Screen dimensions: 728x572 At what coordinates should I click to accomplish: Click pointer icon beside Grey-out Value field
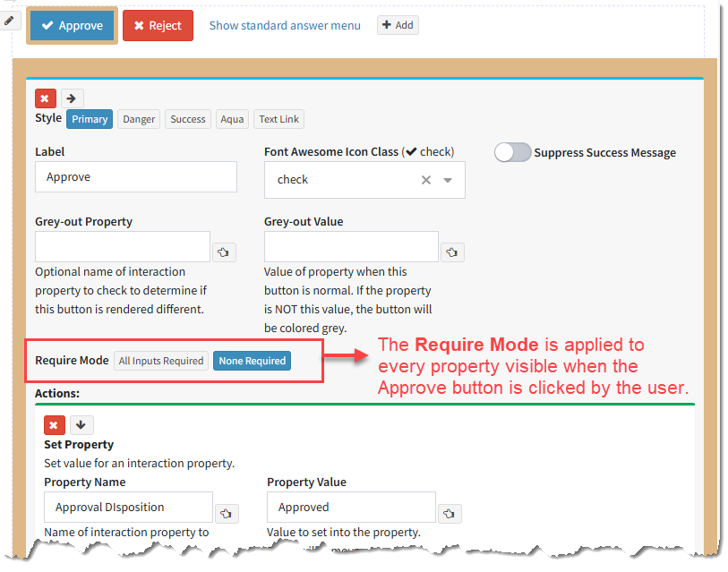452,252
